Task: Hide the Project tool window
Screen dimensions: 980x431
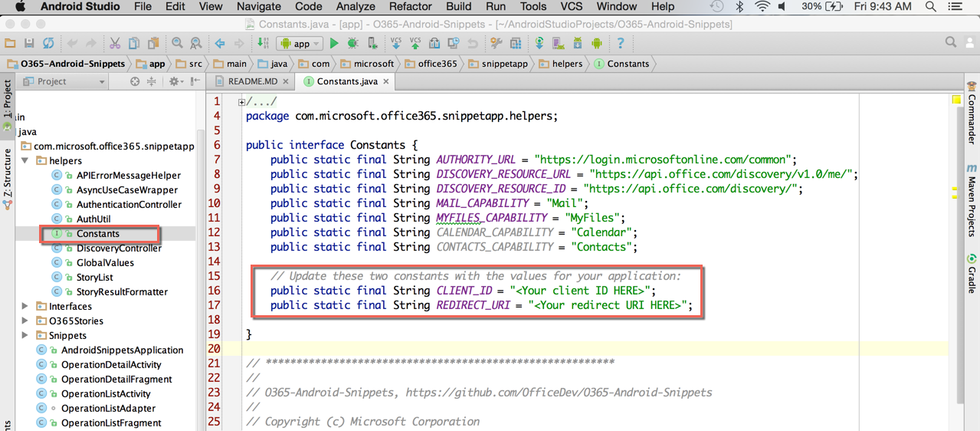Action: click(195, 81)
